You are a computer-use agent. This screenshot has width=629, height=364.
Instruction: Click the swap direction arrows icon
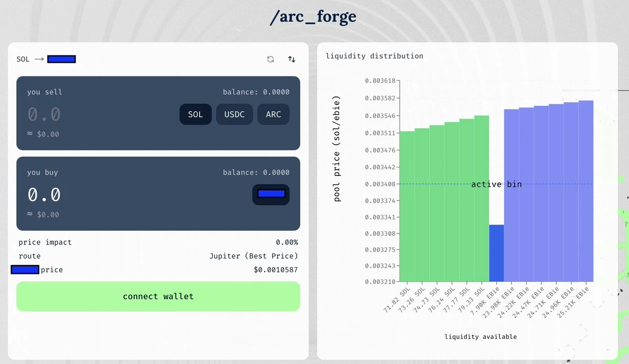[x=291, y=59]
